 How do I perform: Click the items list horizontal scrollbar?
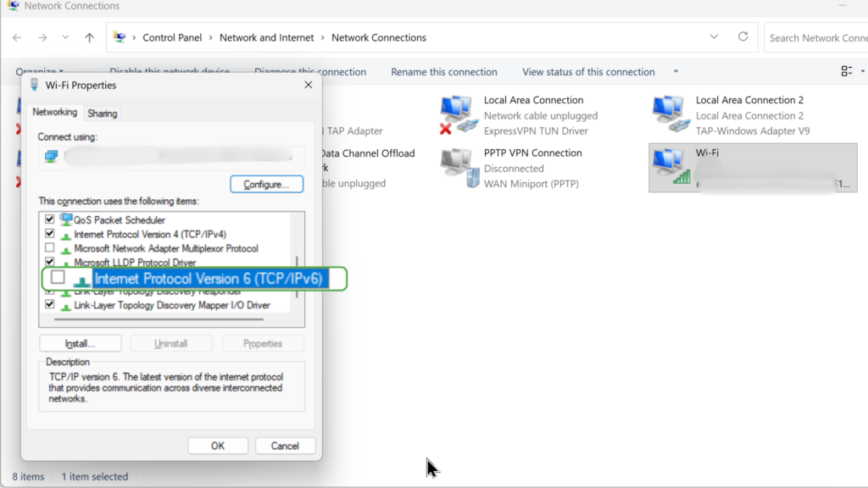(x=159, y=319)
